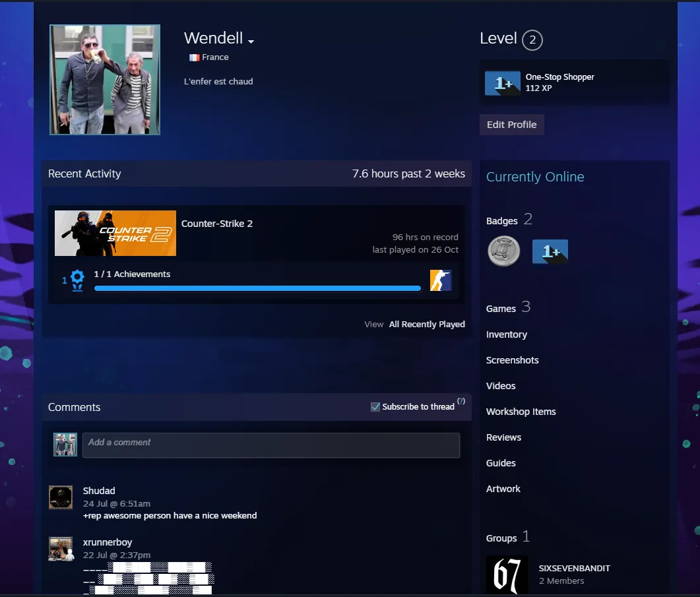700x597 pixels.
Task: Click the blue achievement ribbon icon
Action: tap(77, 280)
